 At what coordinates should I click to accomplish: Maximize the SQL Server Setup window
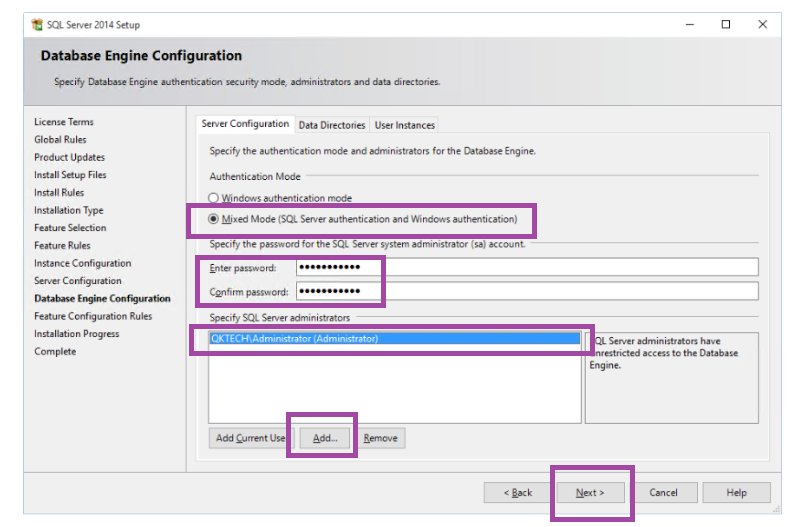pos(725,25)
